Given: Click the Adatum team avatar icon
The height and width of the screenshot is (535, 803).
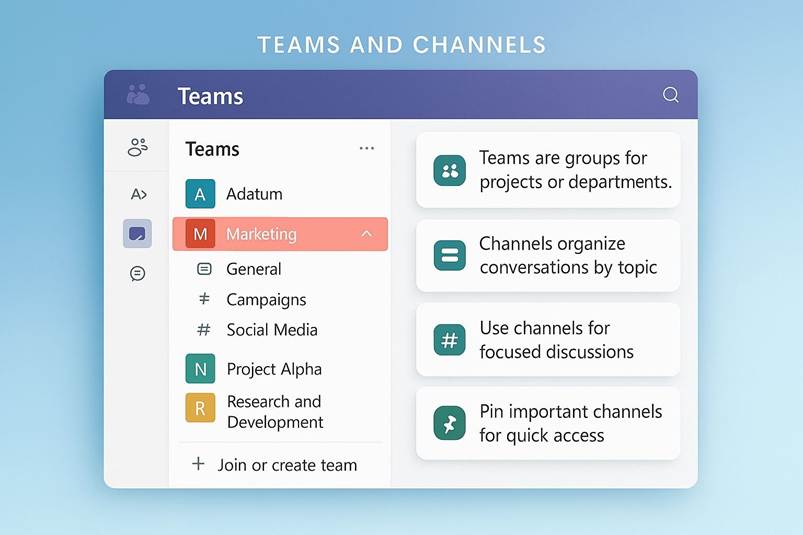Looking at the screenshot, I should click(x=200, y=194).
